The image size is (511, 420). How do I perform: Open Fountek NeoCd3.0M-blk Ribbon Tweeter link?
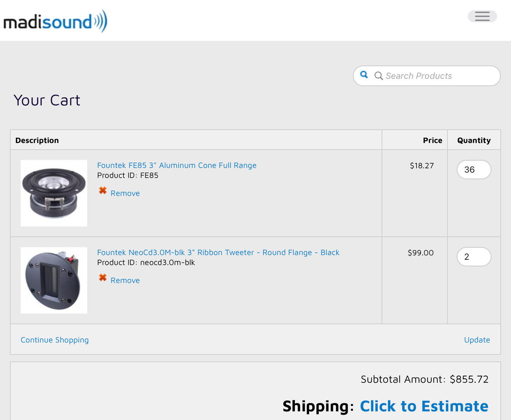click(x=218, y=252)
